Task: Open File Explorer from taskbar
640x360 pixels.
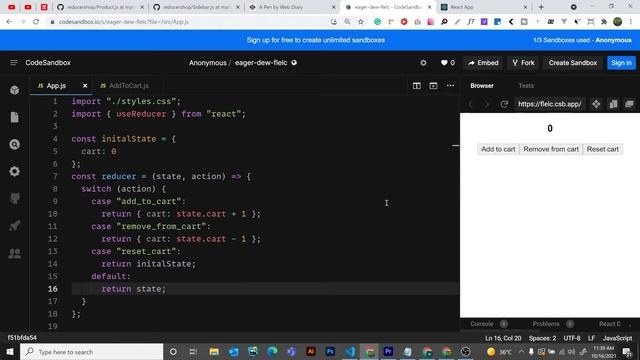Action: (x=214, y=351)
